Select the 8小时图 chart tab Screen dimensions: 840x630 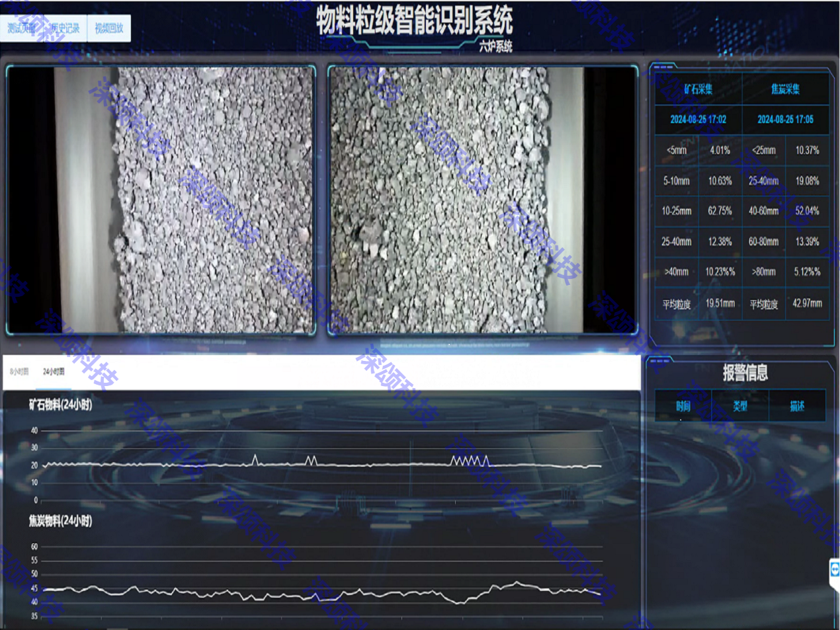(19, 372)
